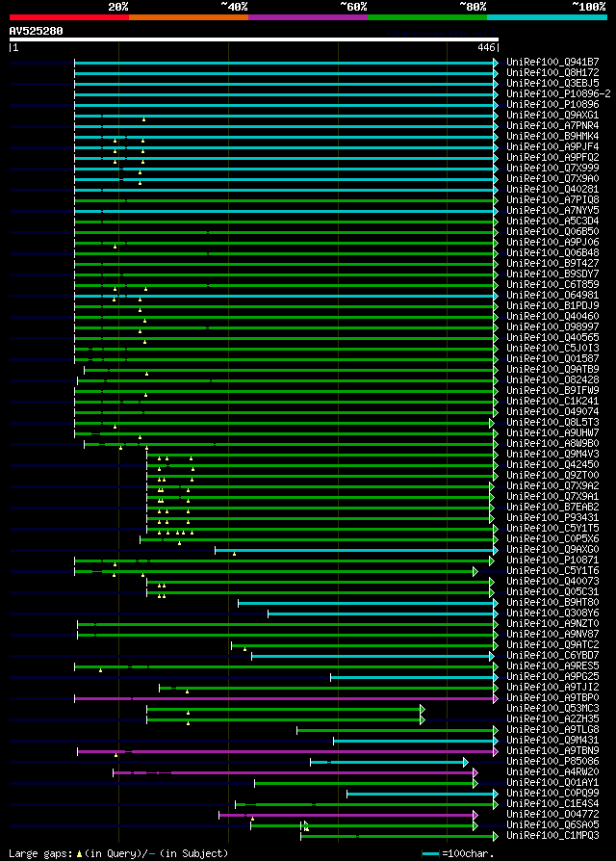
Task: Select the UniRef100_B9HT80 label
Action: click(x=552, y=602)
